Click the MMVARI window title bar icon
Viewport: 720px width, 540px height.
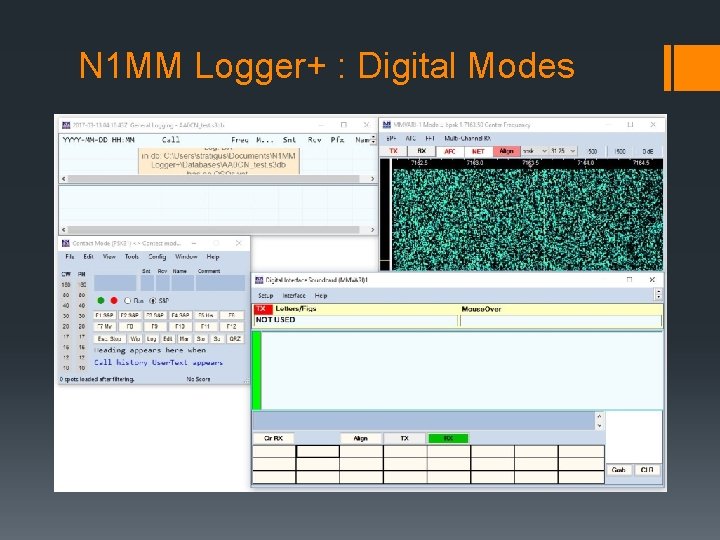pyautogui.click(x=387, y=124)
